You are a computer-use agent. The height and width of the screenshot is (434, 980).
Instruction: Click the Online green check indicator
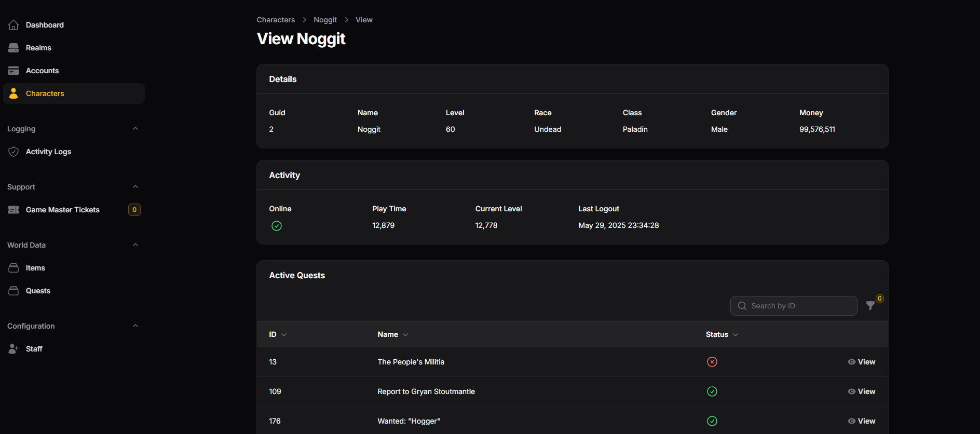click(277, 226)
